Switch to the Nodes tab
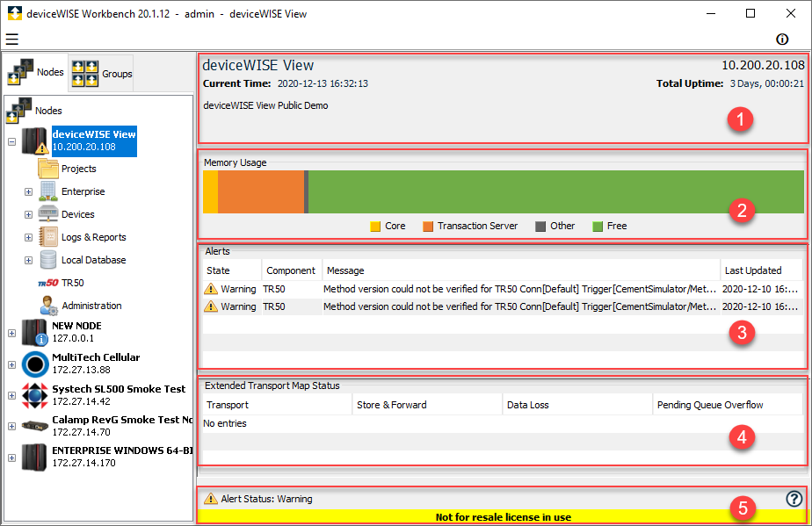 [36, 72]
